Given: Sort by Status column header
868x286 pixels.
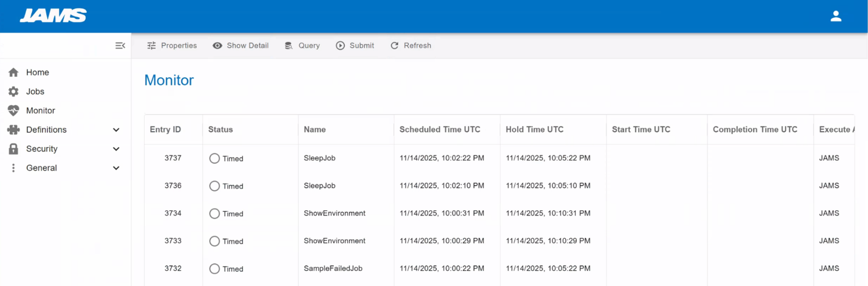Looking at the screenshot, I should 220,129.
